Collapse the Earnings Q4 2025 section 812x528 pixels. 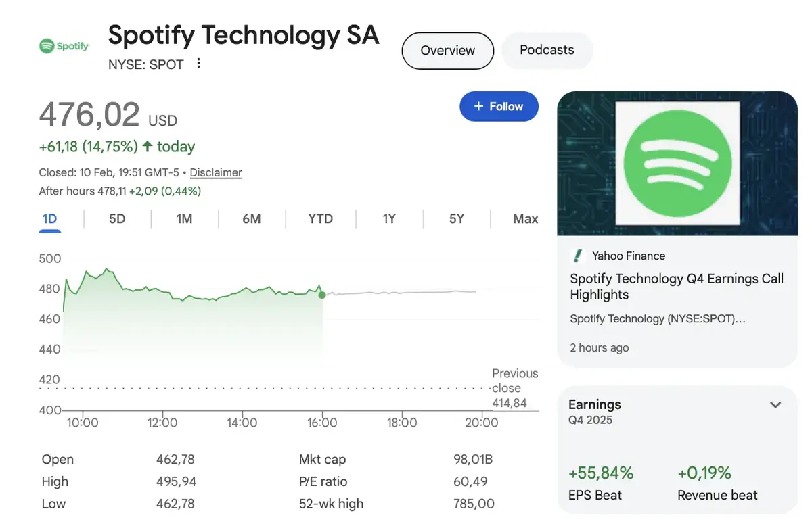[x=775, y=404]
